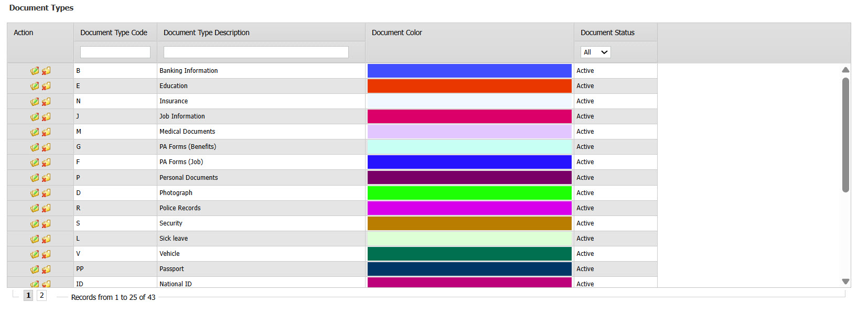Click edit icon for Insurance row
Image resolution: width=868 pixels, height=313 pixels.
pos(35,101)
